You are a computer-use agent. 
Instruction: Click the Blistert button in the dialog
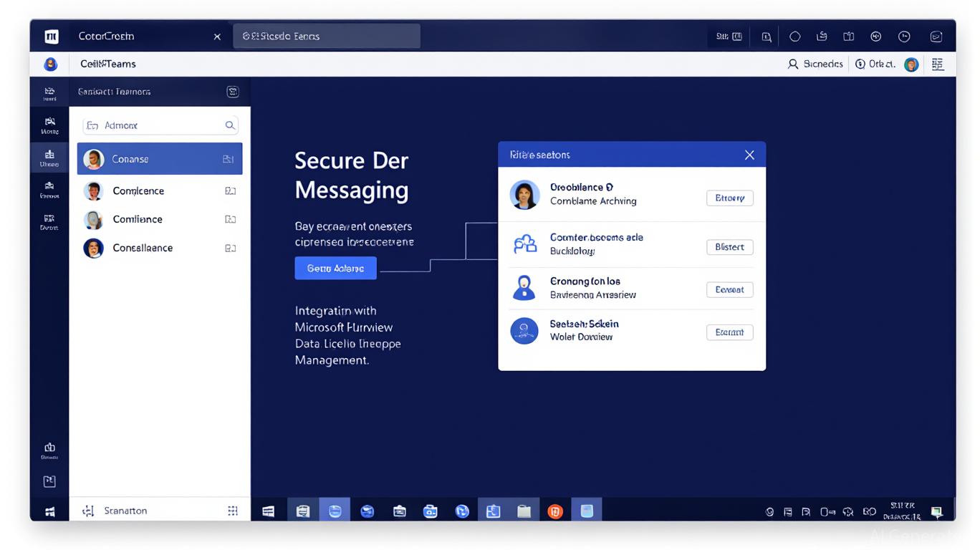[729, 247]
